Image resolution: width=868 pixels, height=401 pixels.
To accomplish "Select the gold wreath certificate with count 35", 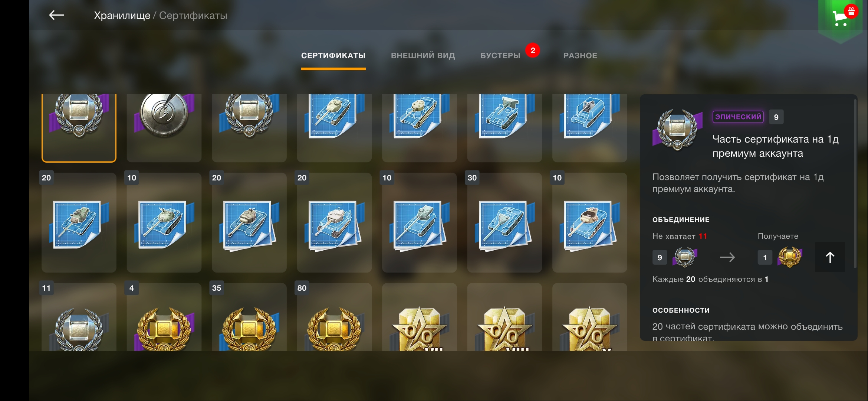I will 249,317.
